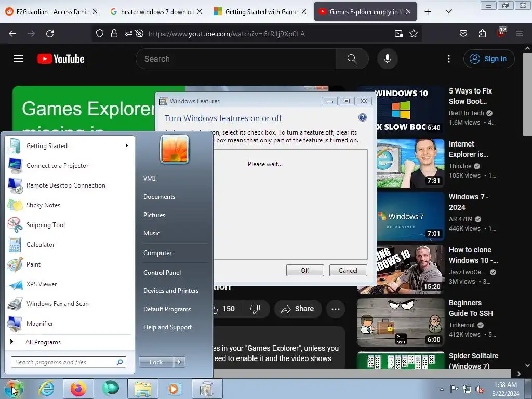This screenshot has width=532, height=399.
Task: Click the Lock button in start menu
Action: (156, 362)
